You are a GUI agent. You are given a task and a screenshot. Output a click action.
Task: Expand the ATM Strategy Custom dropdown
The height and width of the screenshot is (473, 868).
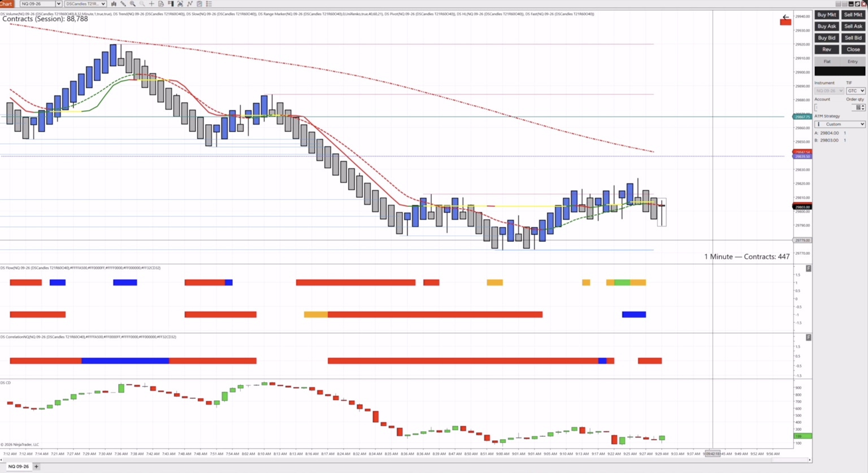(x=840, y=124)
